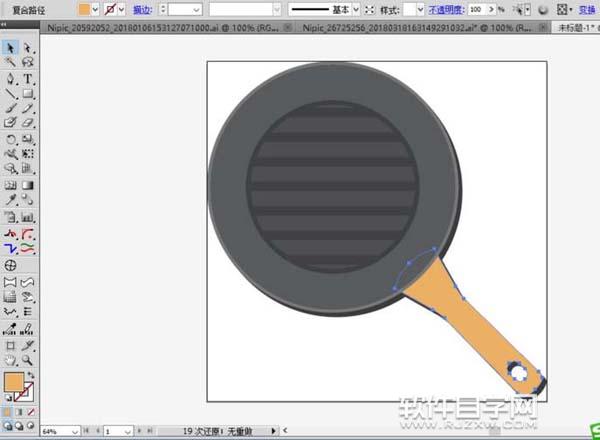600x440 pixels.
Task: Open the 样式 graphic style dropdown
Action: (420, 9)
